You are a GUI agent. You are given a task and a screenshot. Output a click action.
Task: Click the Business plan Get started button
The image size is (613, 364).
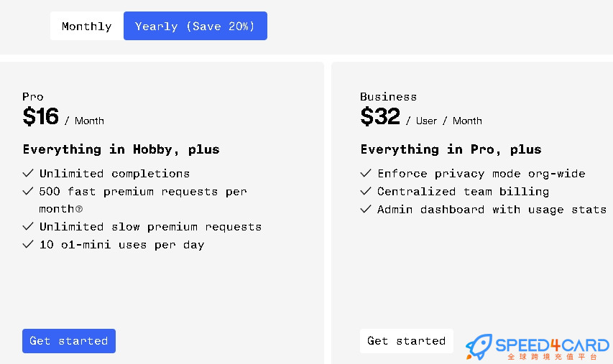pyautogui.click(x=406, y=340)
